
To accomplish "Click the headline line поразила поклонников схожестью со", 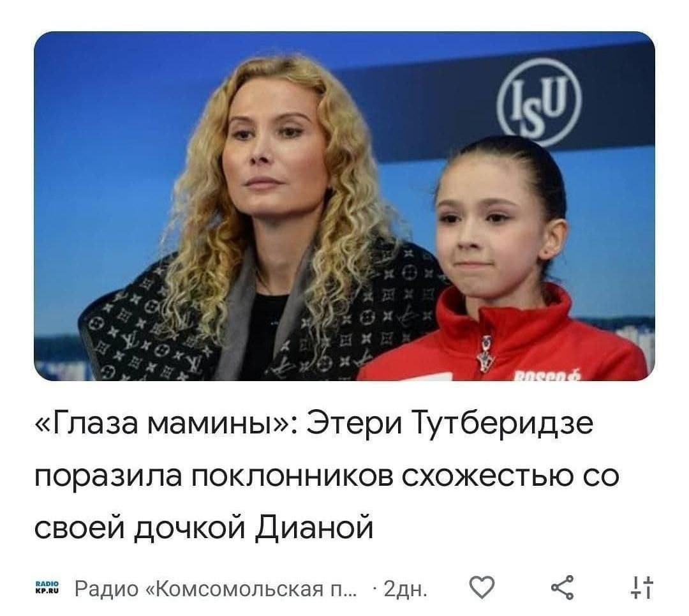I will coord(327,476).
